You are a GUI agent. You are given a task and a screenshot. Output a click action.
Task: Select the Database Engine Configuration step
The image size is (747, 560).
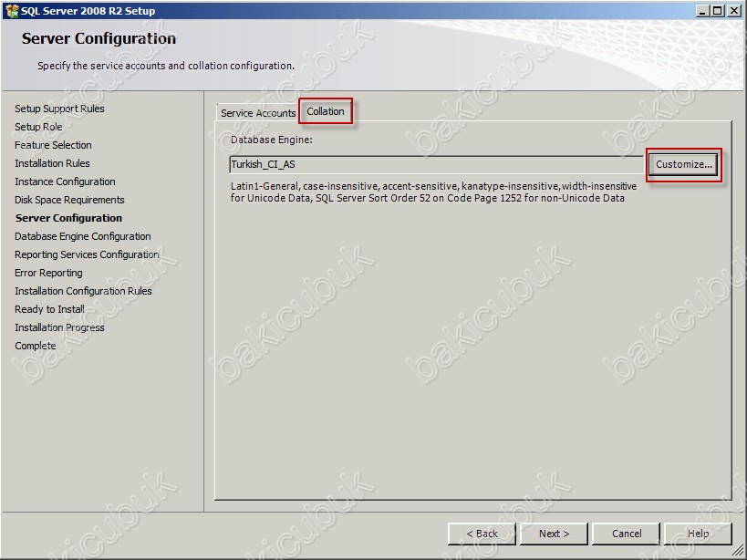(x=83, y=236)
